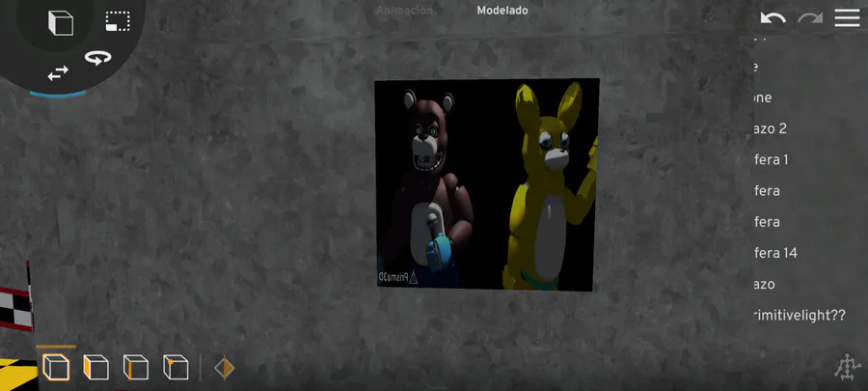Tap the bear and rabbit picture plane

pos(487,184)
